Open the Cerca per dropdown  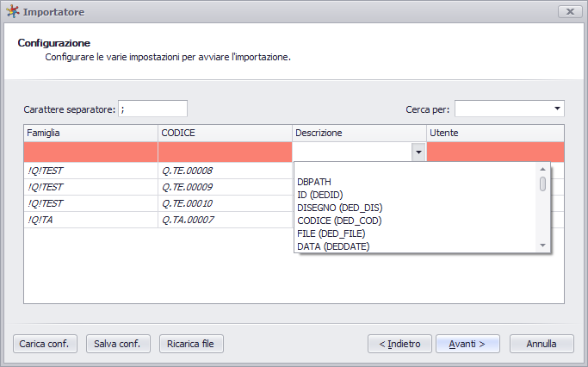(x=557, y=109)
